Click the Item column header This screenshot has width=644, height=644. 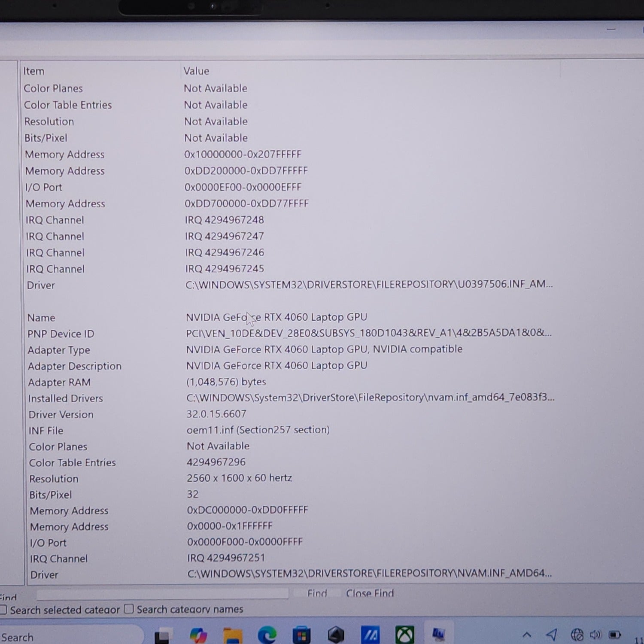[34, 71]
